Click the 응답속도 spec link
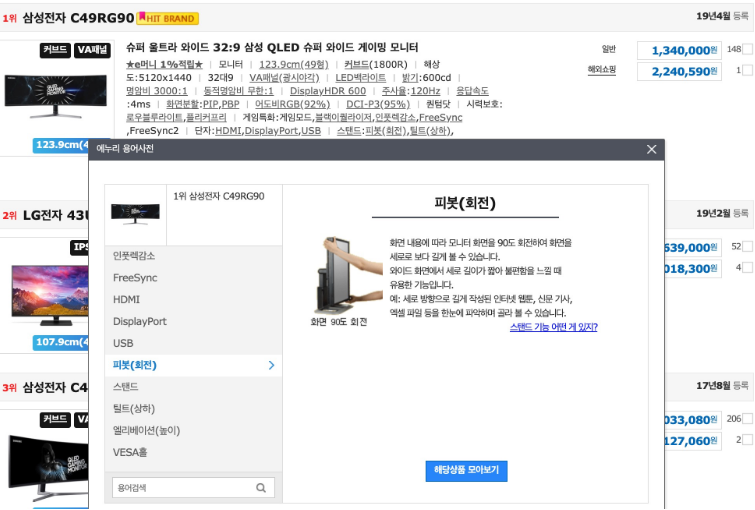Screen dimensions: 755x510 click(472, 91)
